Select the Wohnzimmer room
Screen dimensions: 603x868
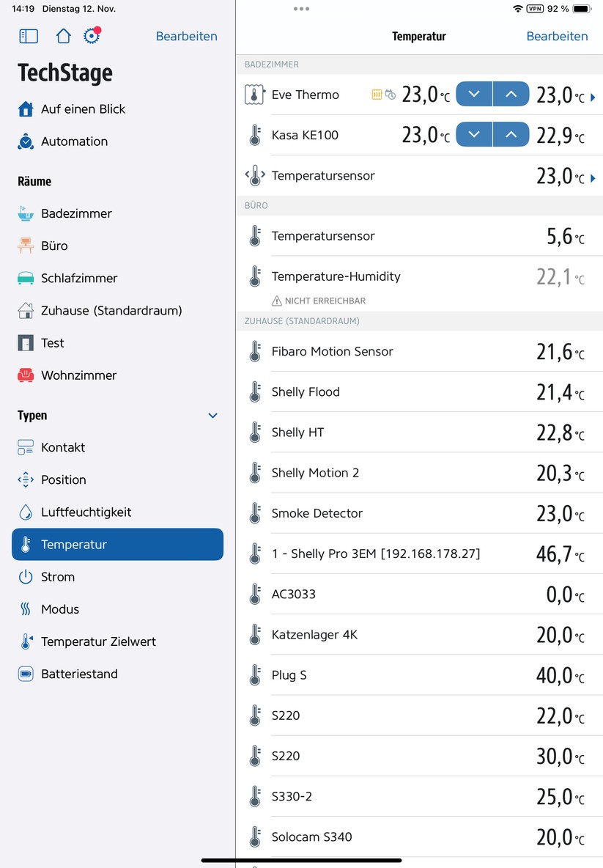click(x=78, y=375)
